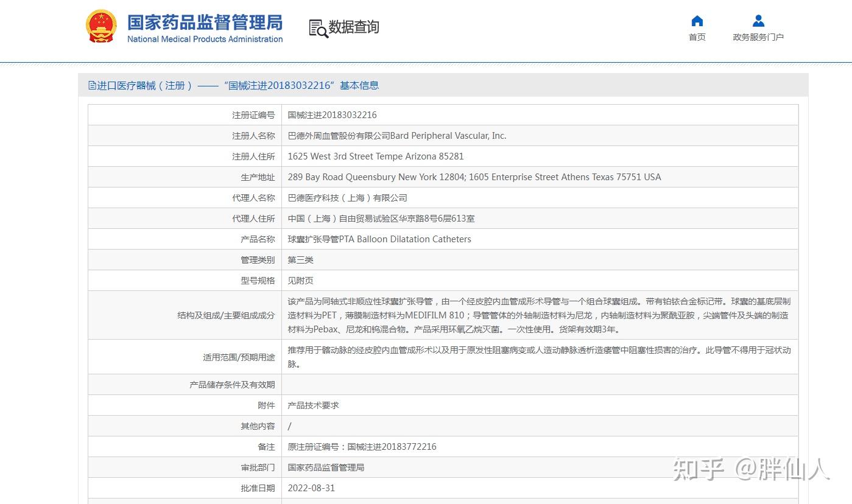The image size is (852, 504).
Task: Select 原注册证编号：国械注进20183772216 remark
Action: [x=362, y=447]
